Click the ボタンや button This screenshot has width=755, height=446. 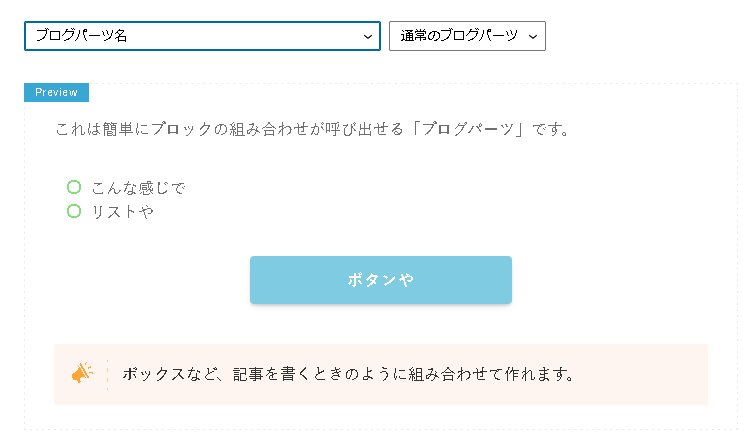point(380,280)
